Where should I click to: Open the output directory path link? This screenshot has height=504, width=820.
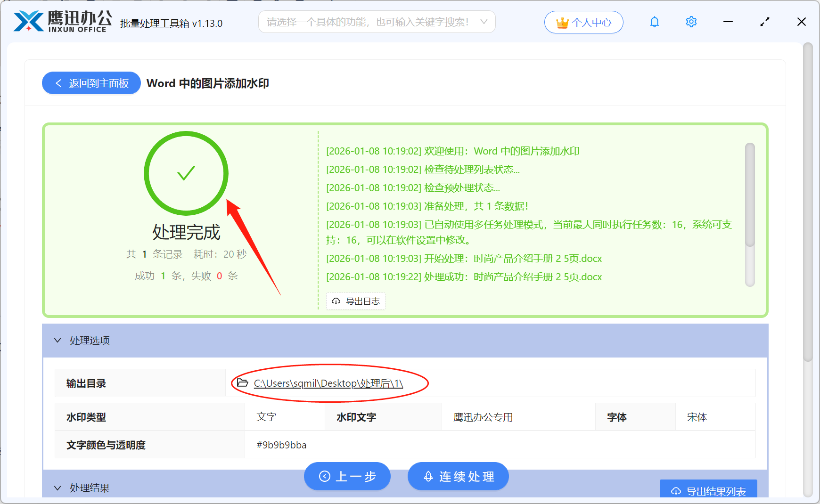pos(328,383)
